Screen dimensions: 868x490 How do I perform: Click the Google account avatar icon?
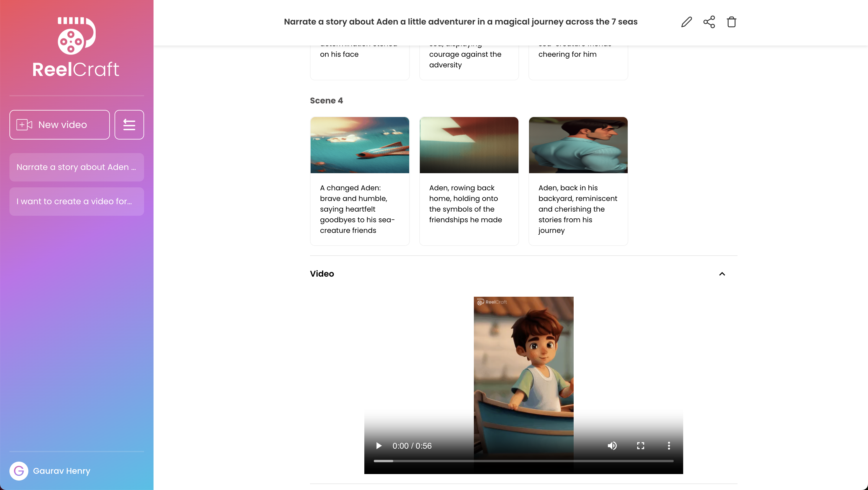coord(19,471)
